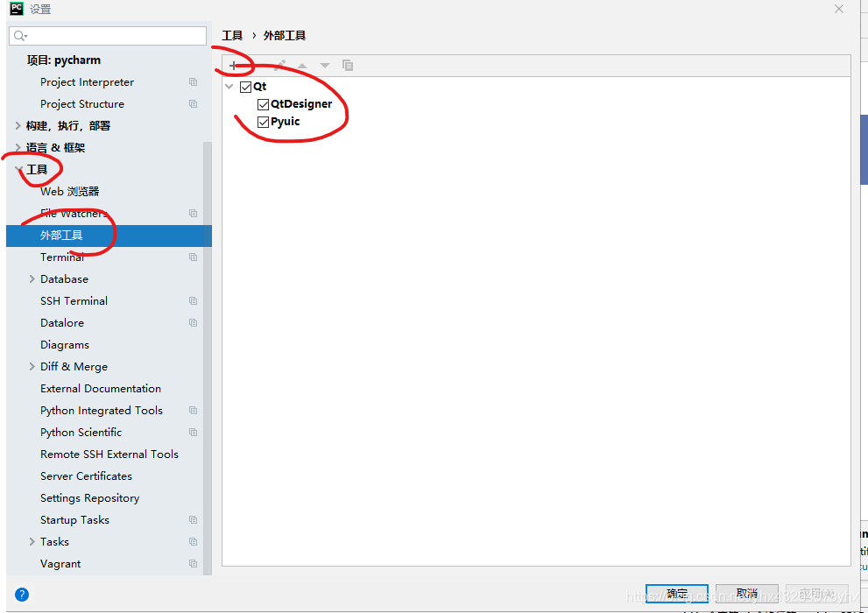868x613 pixels.
Task: Click the project-level icon beside Datalore
Action: point(194,322)
